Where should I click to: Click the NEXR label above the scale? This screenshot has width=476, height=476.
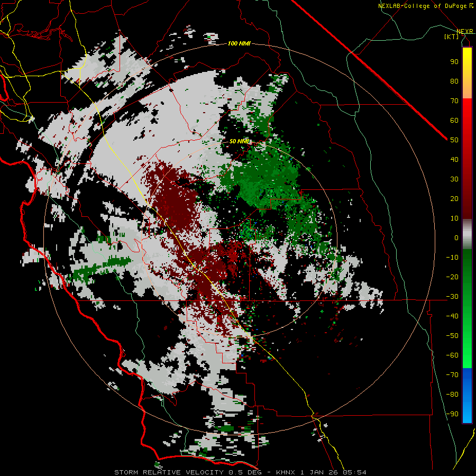465,31
